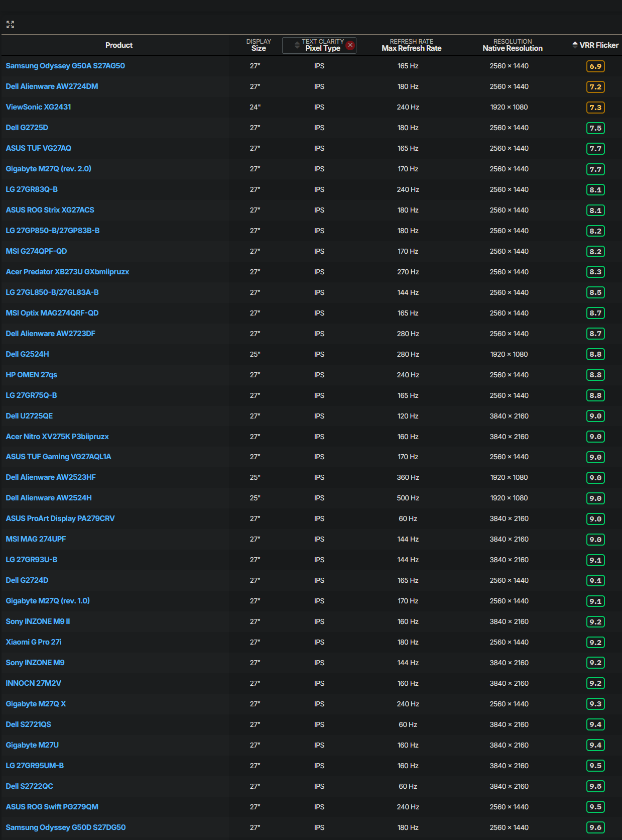The image size is (622, 840).
Task: Open Samsung Odyssey G50A S27AG50 link
Action: point(65,66)
